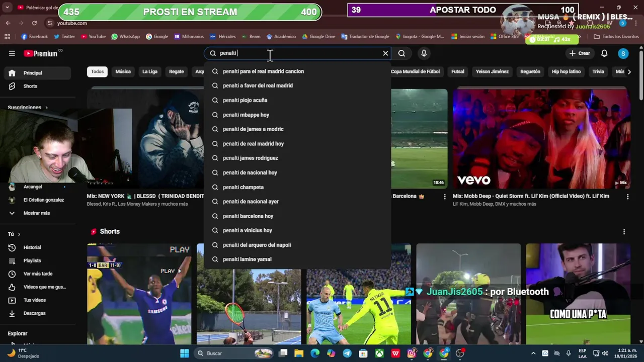Expand Mostrar más subscriptions
644x362 pixels.
pyautogui.click(x=38, y=213)
